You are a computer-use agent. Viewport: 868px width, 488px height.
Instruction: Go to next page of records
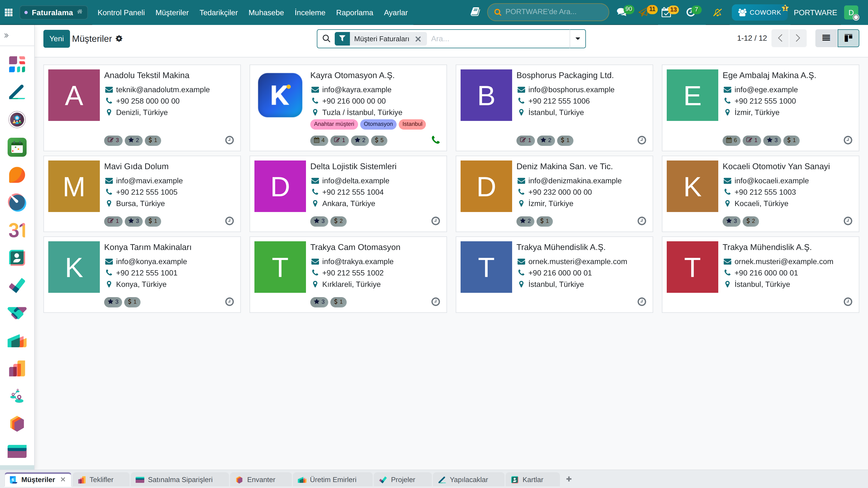click(797, 38)
